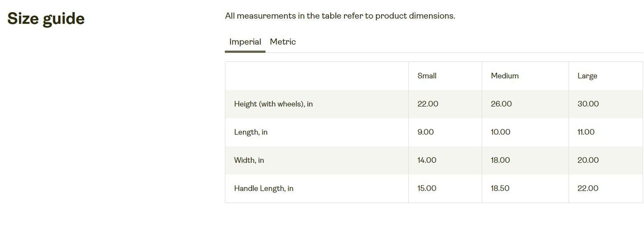The height and width of the screenshot is (226, 644).
Task: Click the 14.00 small width cell
Action: tap(427, 160)
